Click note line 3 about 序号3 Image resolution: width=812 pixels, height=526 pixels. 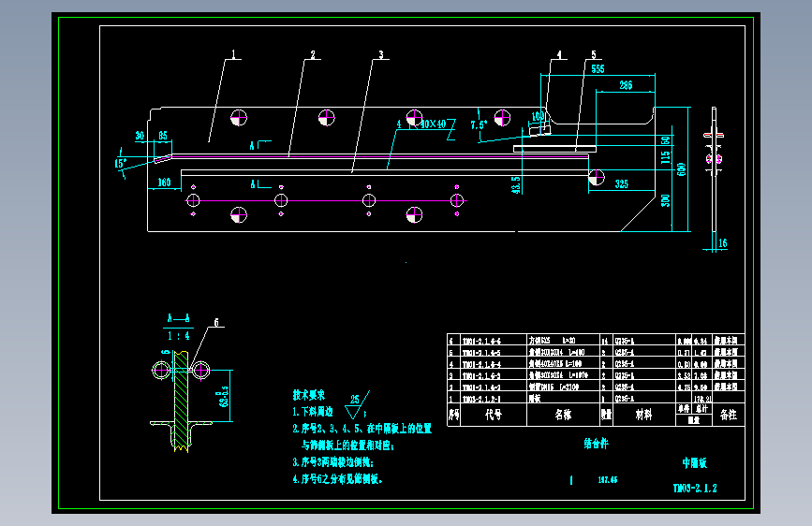(x=333, y=462)
